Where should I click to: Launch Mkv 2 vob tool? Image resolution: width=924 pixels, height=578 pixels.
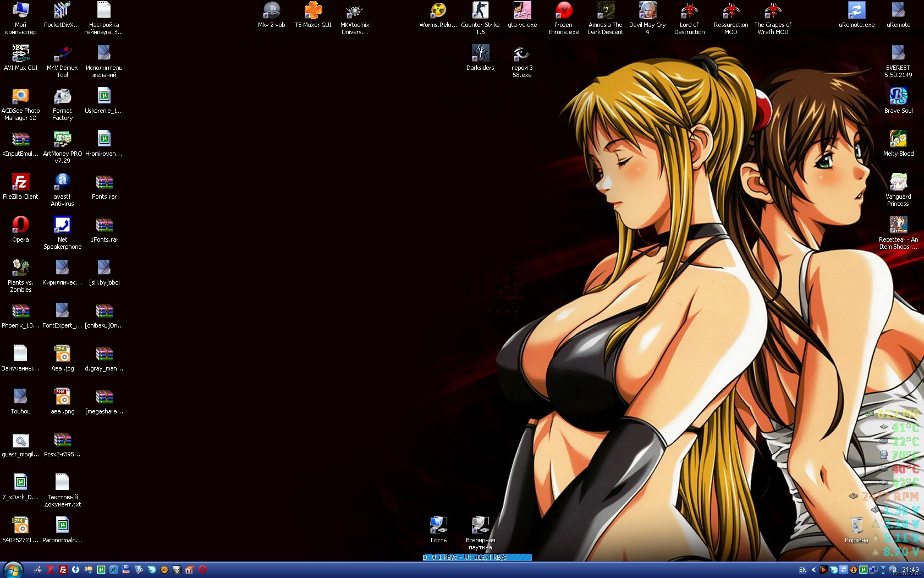(x=271, y=14)
